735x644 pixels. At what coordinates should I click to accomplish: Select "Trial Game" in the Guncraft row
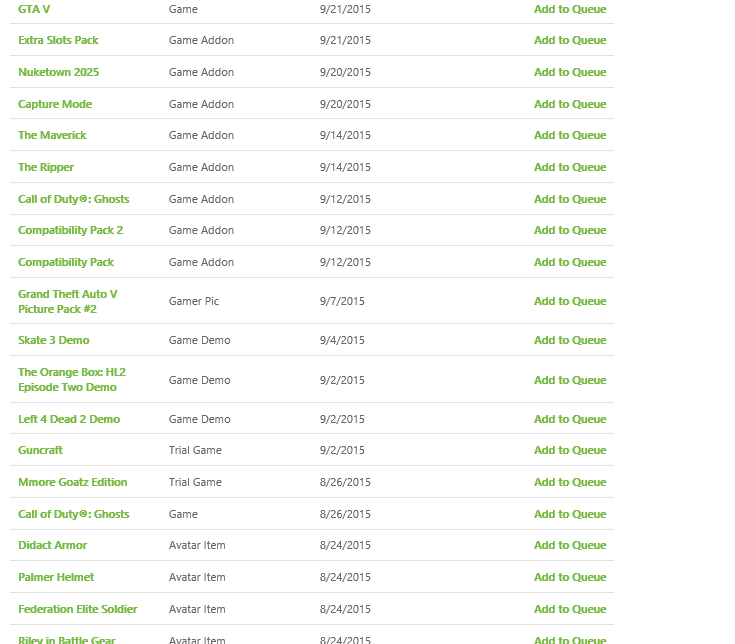point(195,450)
